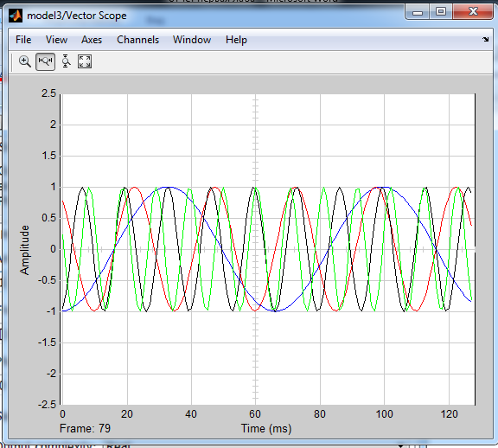Viewport: 498px width, 448px height.
Task: Open the Channels menu
Action: [137, 40]
